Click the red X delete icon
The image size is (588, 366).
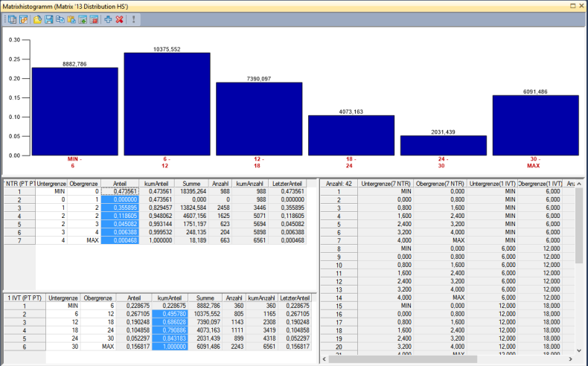coord(119,19)
